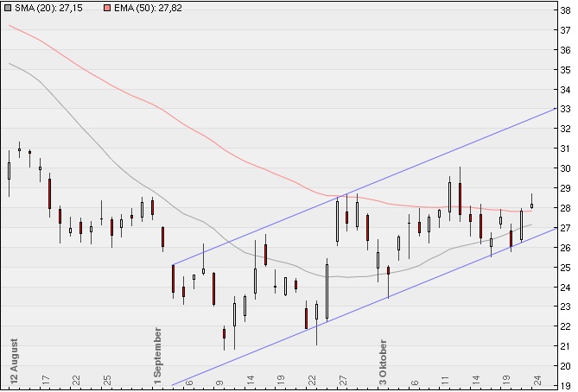Image resolution: width=578 pixels, height=392 pixels.
Task: Click the date axis tick 9
Action: point(219,383)
